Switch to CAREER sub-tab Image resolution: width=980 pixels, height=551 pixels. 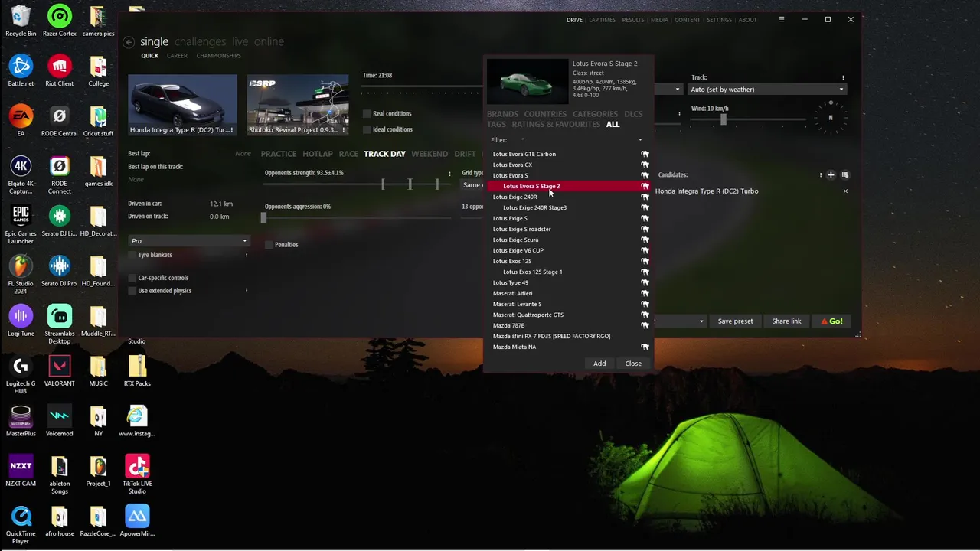(177, 56)
